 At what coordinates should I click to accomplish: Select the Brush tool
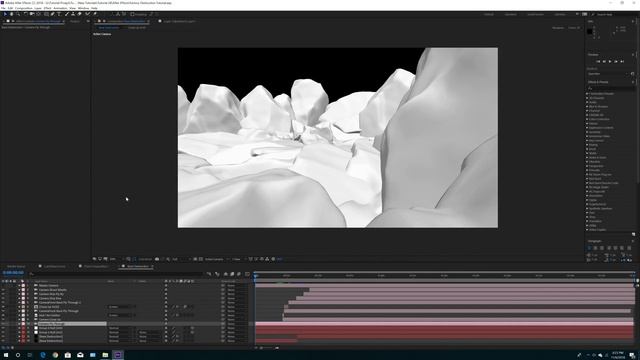67,14
